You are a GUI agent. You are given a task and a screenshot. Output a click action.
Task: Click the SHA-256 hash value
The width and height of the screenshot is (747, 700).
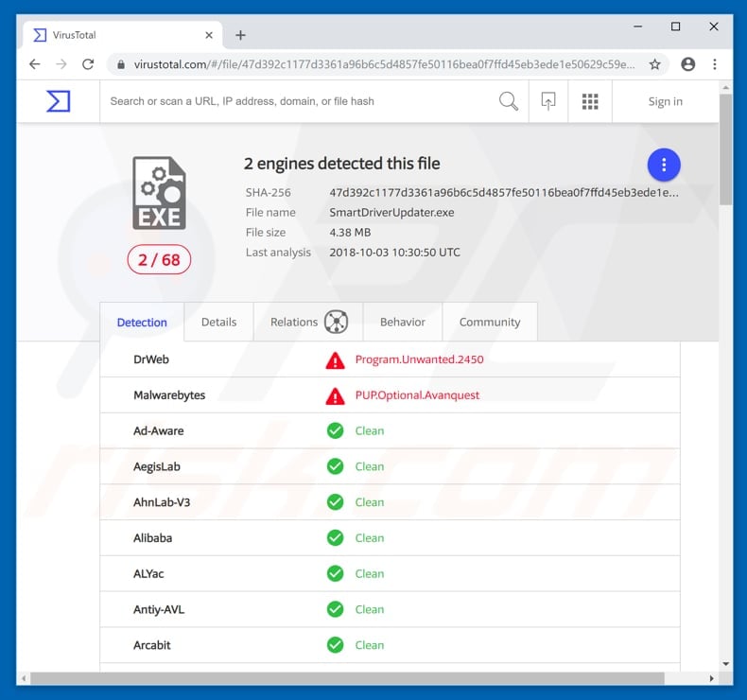coord(504,193)
